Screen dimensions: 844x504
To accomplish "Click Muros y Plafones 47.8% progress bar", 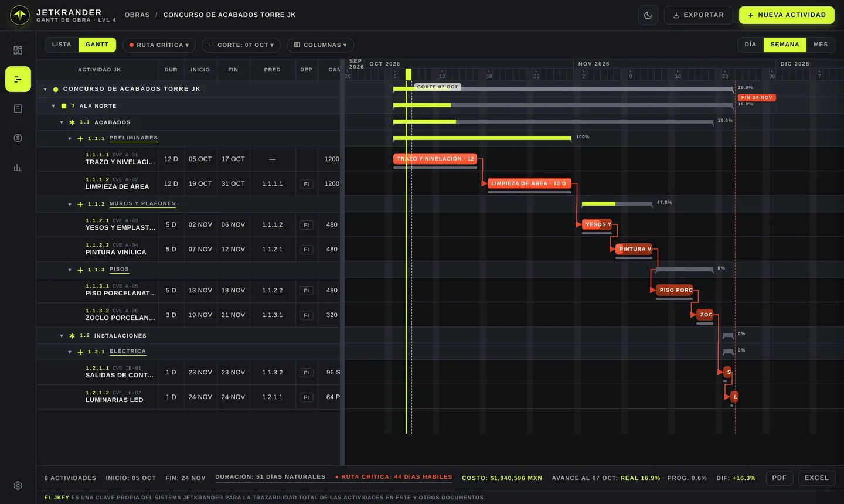I will coord(617,204).
